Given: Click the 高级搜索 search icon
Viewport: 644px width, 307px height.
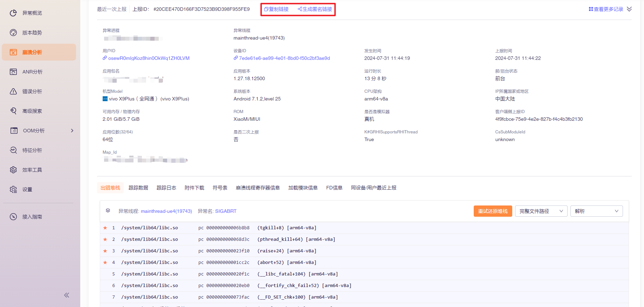Looking at the screenshot, I should tap(13, 111).
